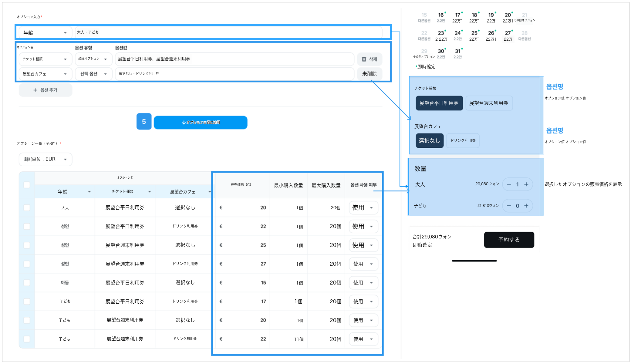Viewport: 631px width, 364px height.
Task: Edit the 選択なし・ドリンク利用券 values field
Action: coord(235,74)
